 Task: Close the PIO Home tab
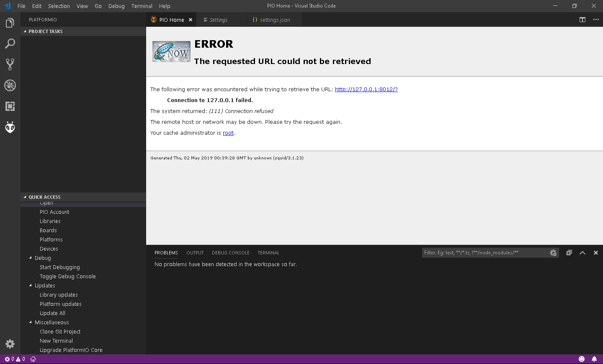pos(191,20)
